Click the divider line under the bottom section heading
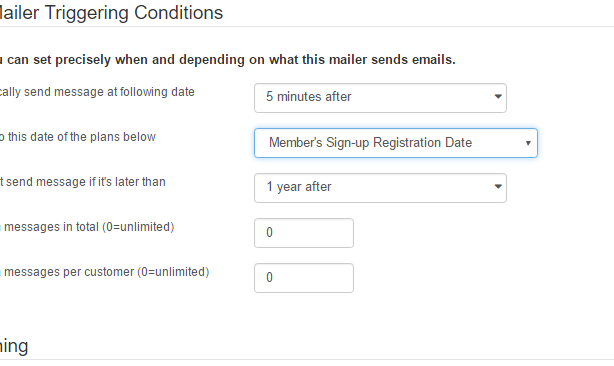This screenshot has width=614, height=366. coord(307,359)
